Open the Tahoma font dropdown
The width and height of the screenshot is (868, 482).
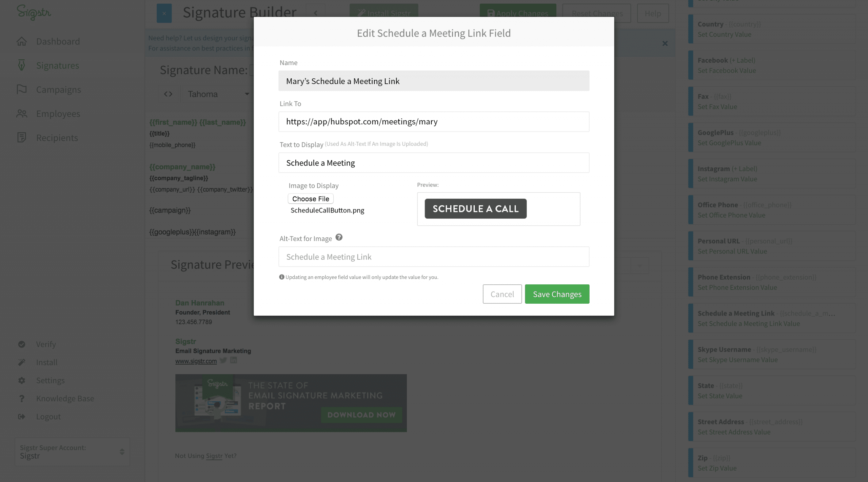218,94
